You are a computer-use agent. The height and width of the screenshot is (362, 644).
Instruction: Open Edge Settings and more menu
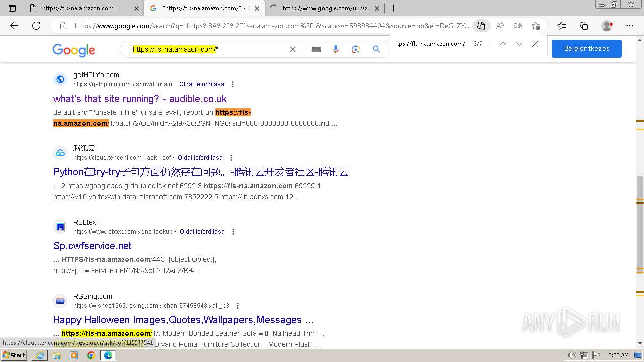(x=630, y=26)
